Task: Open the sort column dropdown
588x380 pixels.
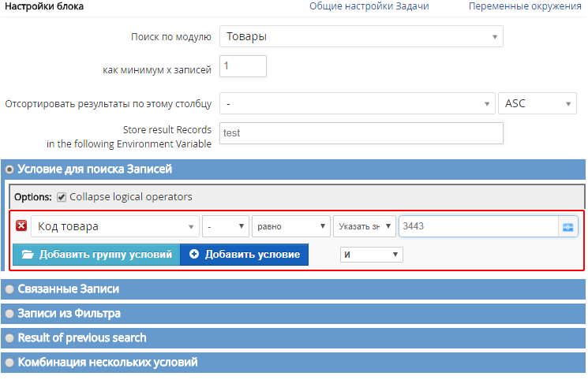Action: (x=357, y=103)
